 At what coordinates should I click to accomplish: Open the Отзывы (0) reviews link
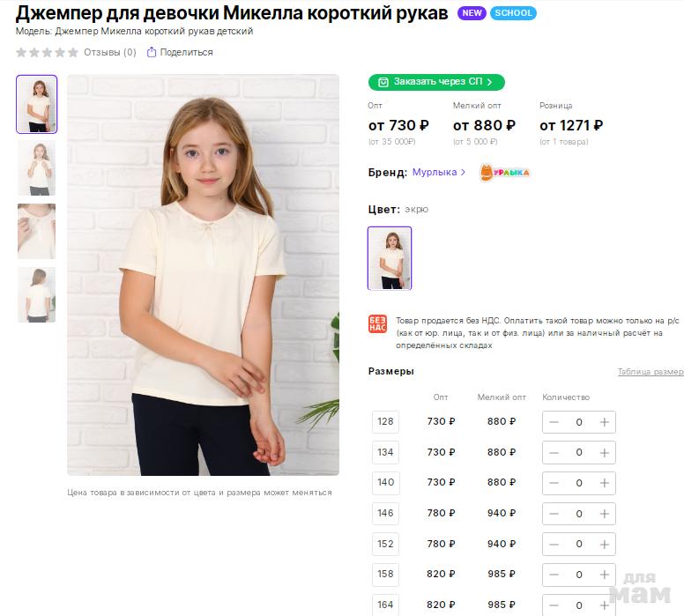110,52
